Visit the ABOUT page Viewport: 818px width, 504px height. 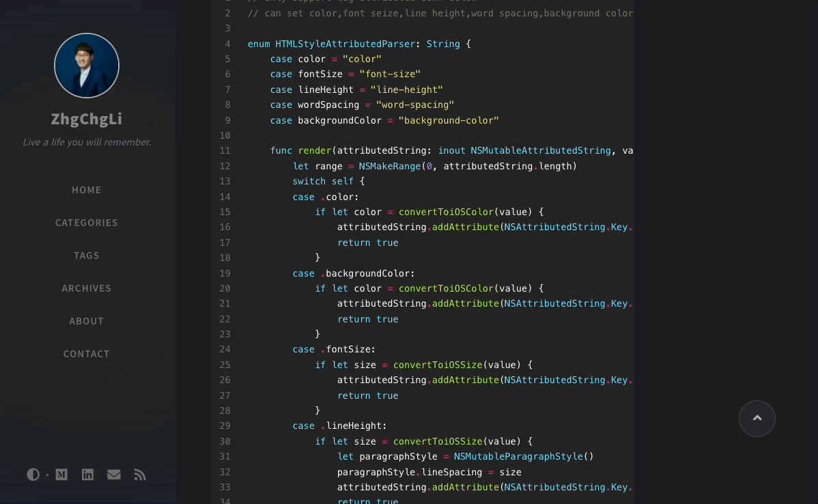(x=87, y=321)
